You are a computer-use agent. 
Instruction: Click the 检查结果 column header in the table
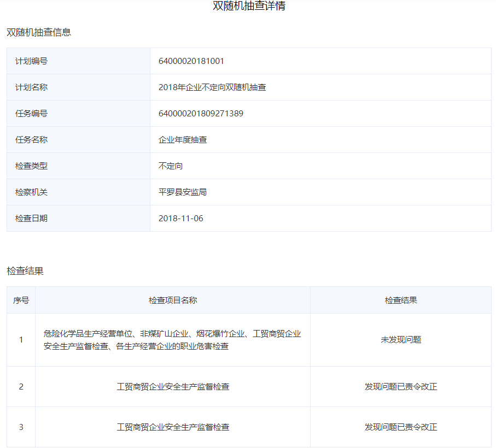(x=401, y=300)
